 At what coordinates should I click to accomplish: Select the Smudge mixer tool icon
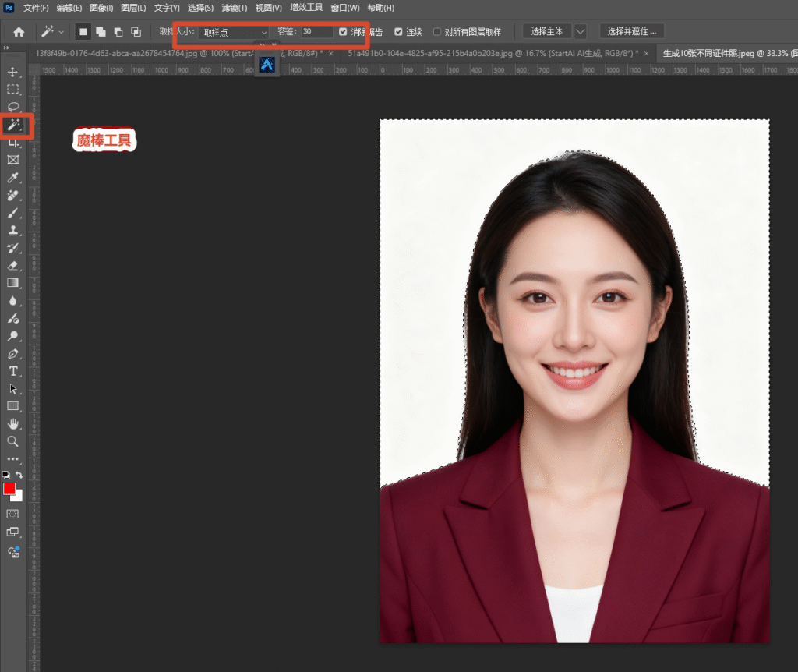point(12,319)
